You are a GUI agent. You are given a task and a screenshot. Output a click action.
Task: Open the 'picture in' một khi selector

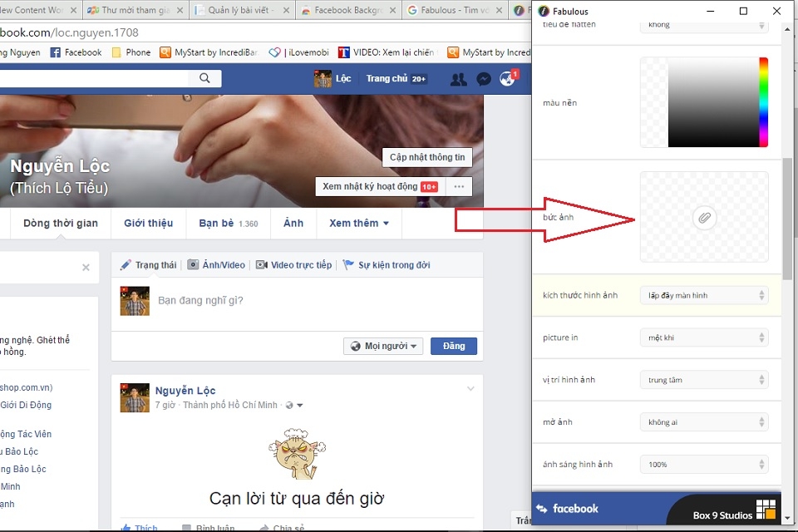pyautogui.click(x=703, y=337)
